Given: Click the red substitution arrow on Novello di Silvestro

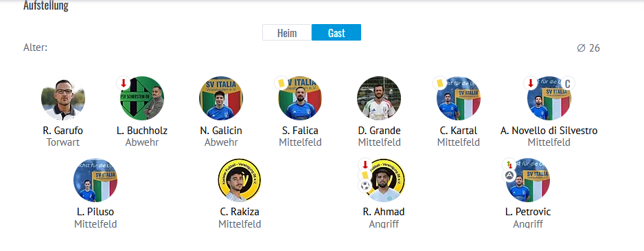Looking at the screenshot, I should click(530, 83).
